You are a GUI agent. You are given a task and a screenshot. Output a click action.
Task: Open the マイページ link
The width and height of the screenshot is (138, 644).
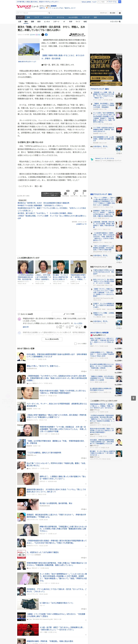tap(103, 13)
